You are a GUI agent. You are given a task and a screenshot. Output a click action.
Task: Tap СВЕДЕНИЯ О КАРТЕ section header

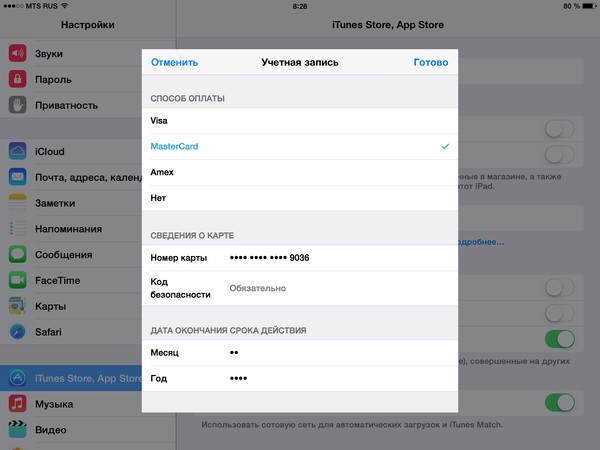pos(192,235)
